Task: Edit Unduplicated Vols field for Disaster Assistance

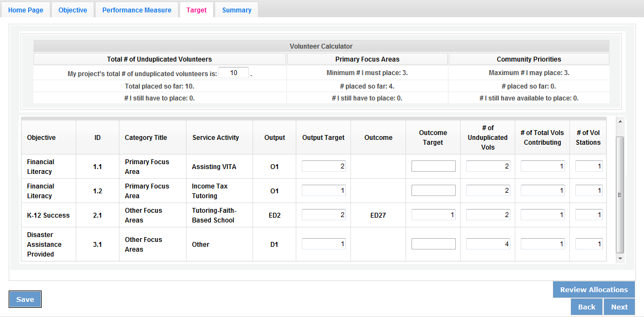Action: click(x=488, y=244)
